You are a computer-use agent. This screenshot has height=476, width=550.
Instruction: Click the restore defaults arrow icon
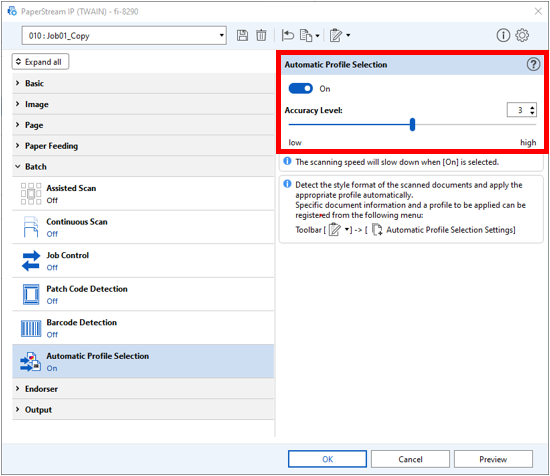point(288,35)
